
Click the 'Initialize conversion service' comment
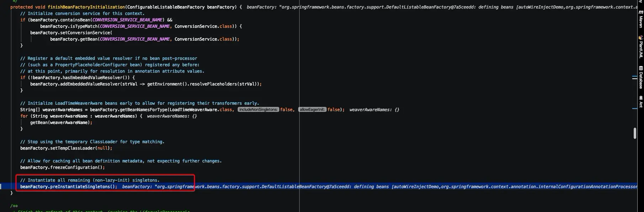(82, 13)
